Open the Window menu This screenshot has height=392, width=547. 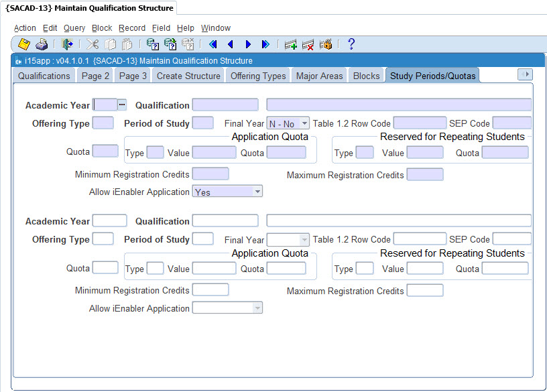click(x=216, y=28)
